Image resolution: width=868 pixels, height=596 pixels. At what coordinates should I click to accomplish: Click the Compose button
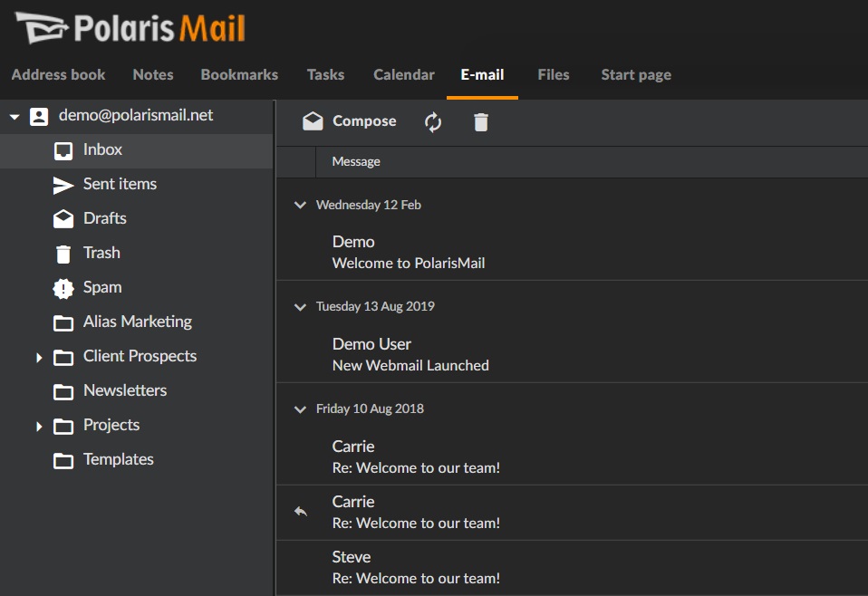coord(349,120)
